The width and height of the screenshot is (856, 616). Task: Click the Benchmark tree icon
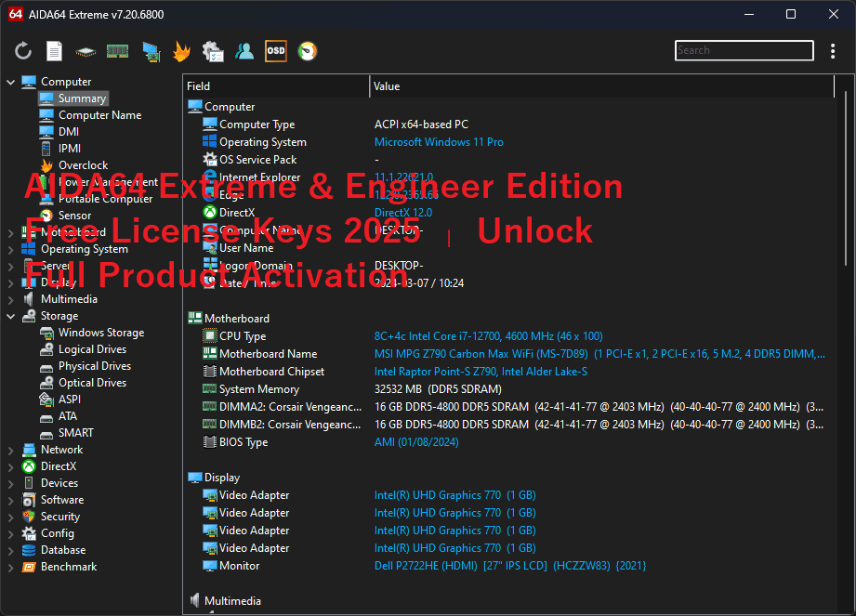tap(29, 568)
